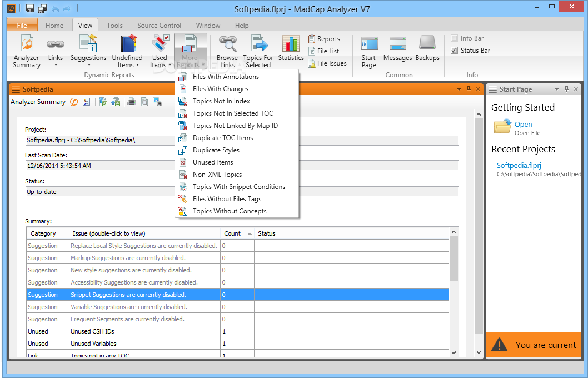Click the Save icon in quick access toolbar
The image size is (588, 378).
(x=29, y=8)
